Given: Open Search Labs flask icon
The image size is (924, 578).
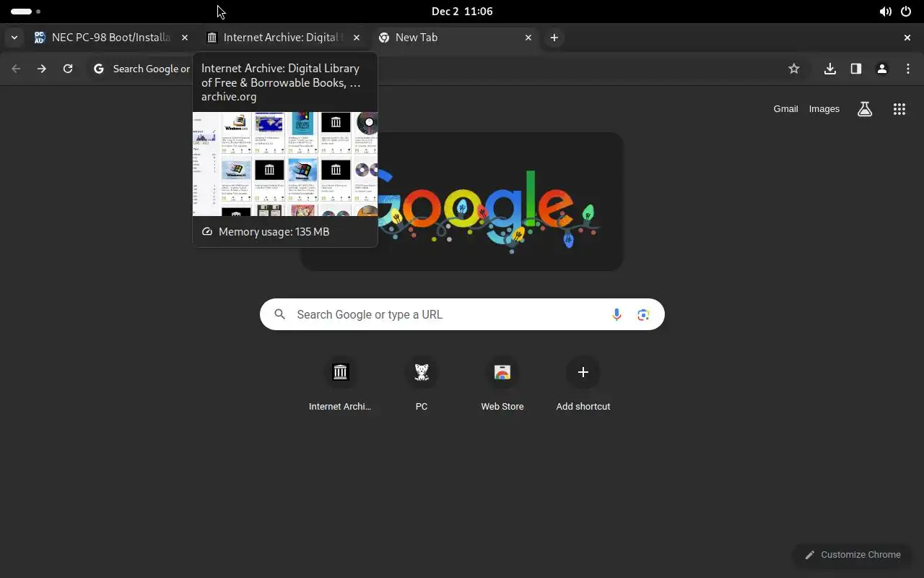Looking at the screenshot, I should click(865, 109).
